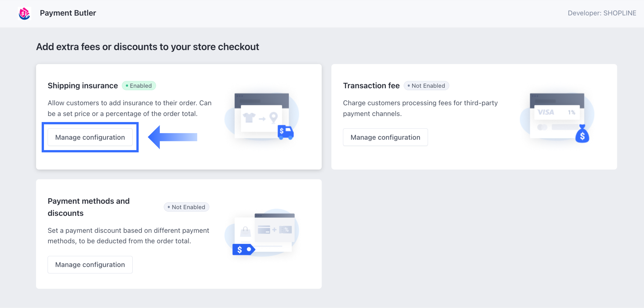The width and height of the screenshot is (644, 308).
Task: Click the blue money bag icon
Action: coord(582,134)
